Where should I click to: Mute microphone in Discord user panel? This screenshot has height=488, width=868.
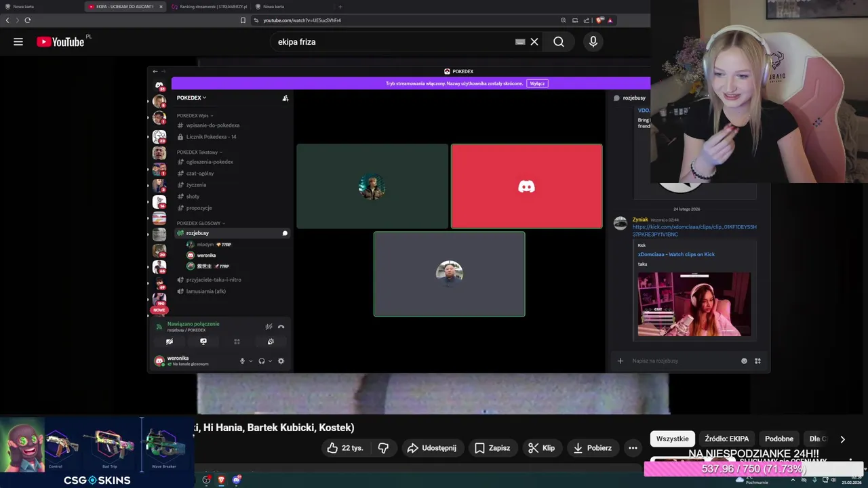coord(242,361)
